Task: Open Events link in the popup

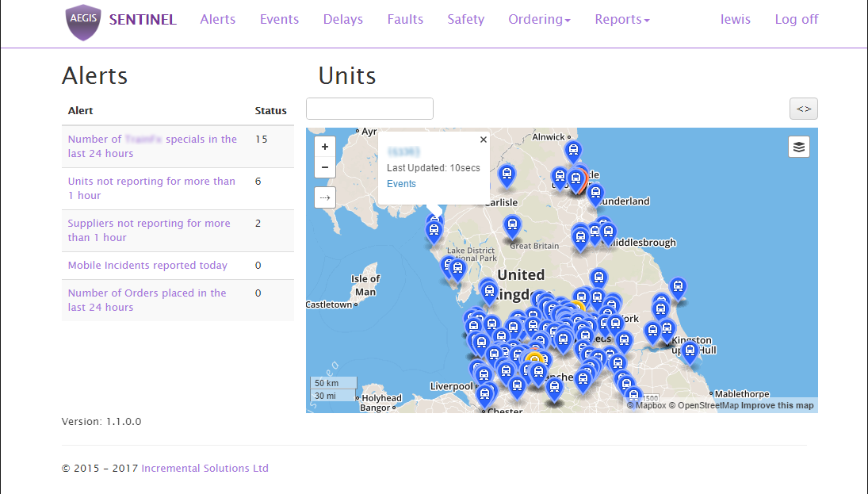Action: (401, 184)
